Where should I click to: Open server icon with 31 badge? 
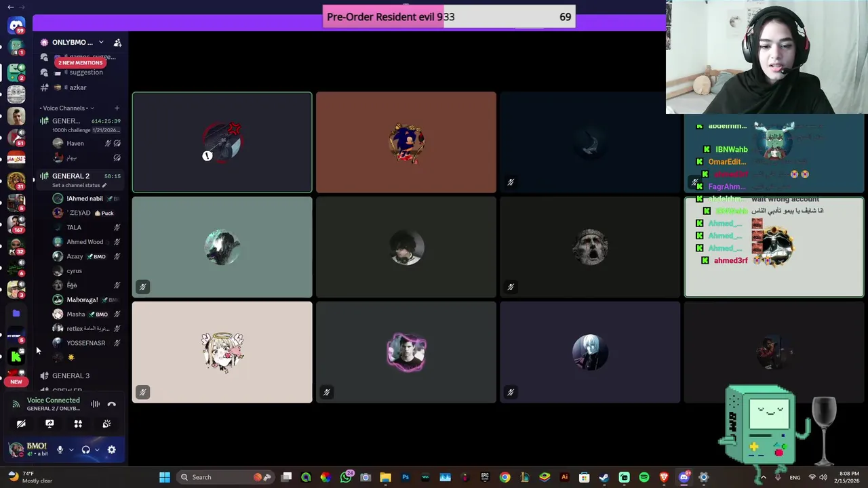click(16, 180)
